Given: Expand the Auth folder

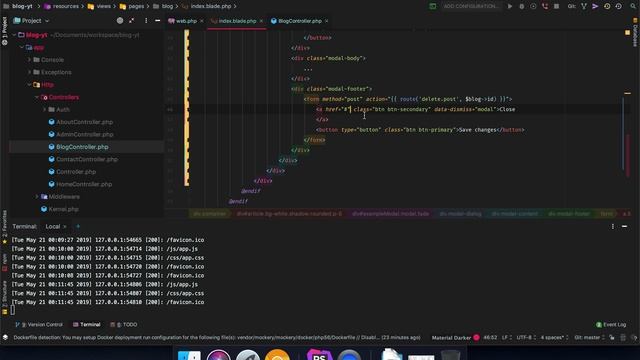Looking at the screenshot, I should click(x=44, y=109).
